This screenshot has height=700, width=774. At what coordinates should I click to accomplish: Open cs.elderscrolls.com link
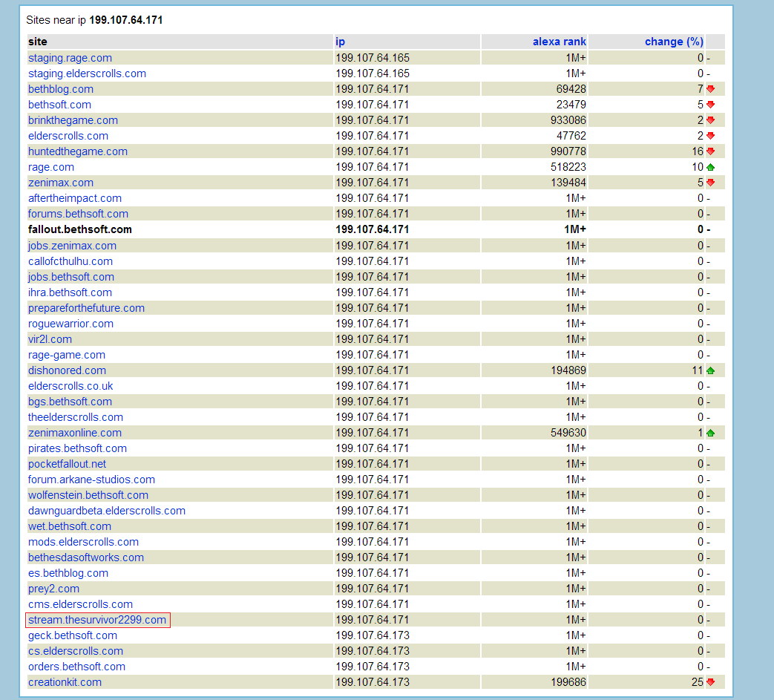click(x=76, y=651)
